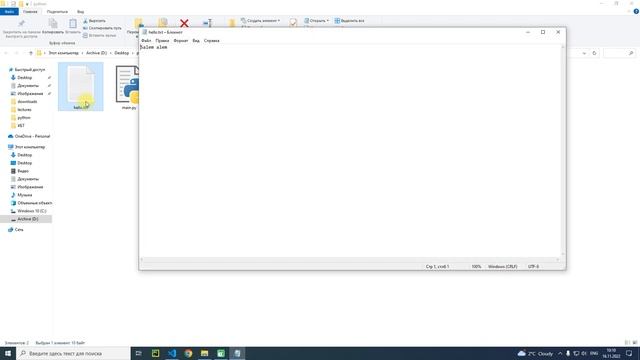Click Notepad horizontal scrollbar
This screenshot has height=360, width=640.
click(x=349, y=259)
